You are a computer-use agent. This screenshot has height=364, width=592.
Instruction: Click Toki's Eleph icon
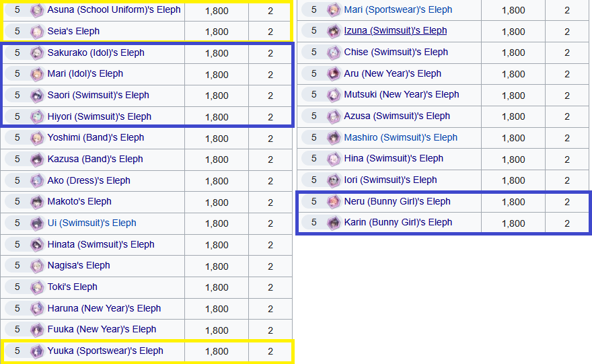[37, 287]
